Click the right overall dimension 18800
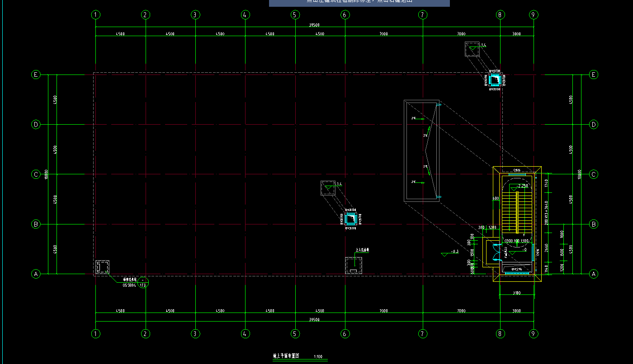This screenshot has height=364, width=633. (x=580, y=174)
